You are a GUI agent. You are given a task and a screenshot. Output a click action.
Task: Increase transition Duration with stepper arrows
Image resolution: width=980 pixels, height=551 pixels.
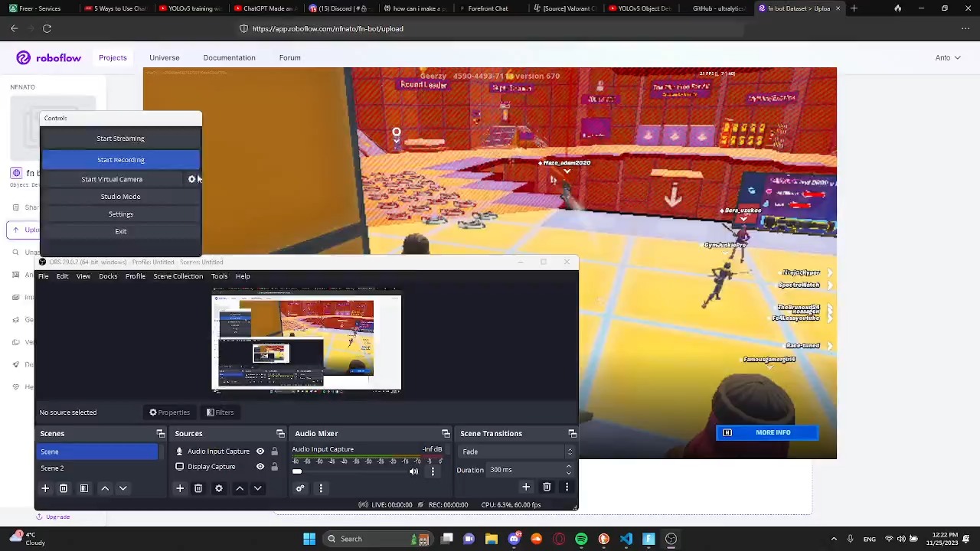click(569, 469)
